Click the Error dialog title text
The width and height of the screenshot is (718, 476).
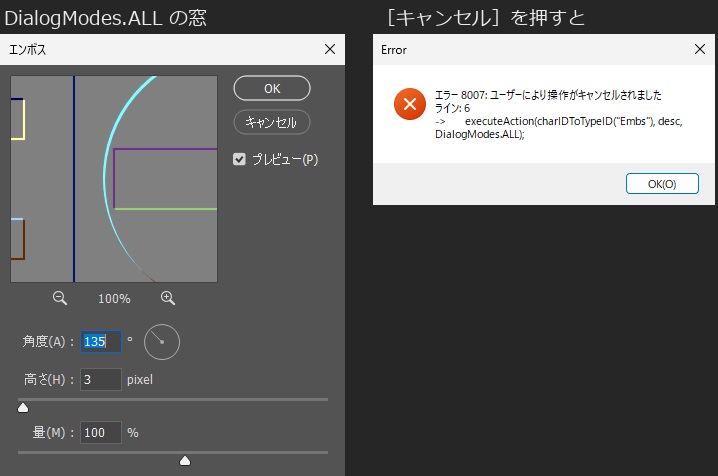point(394,50)
